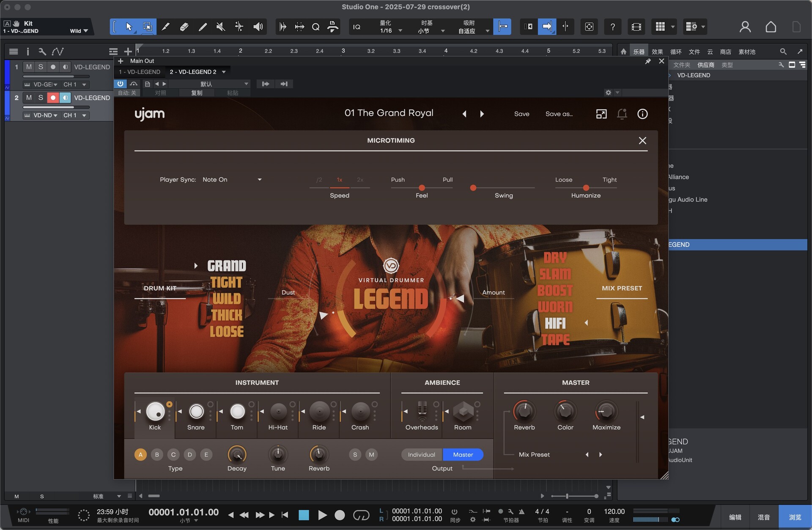Select the Arrow tool in toolbar
Image resolution: width=812 pixels, height=530 pixels.
129,27
